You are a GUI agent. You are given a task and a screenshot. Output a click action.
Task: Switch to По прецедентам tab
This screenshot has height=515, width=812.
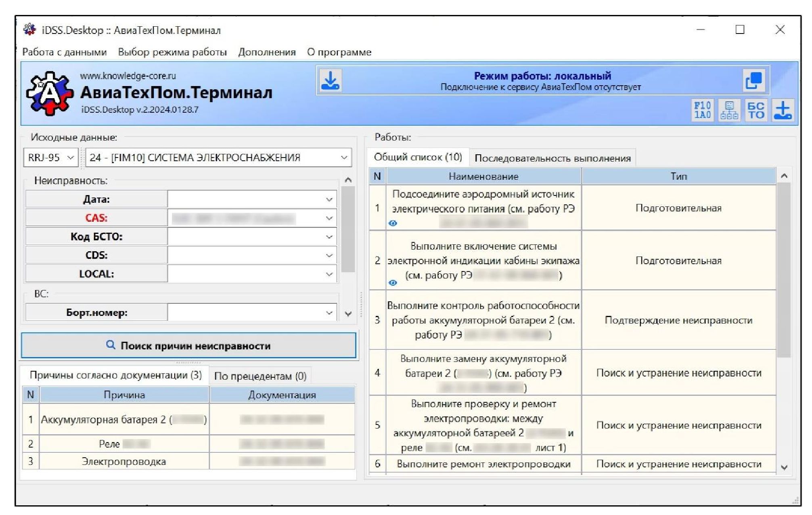(x=260, y=376)
